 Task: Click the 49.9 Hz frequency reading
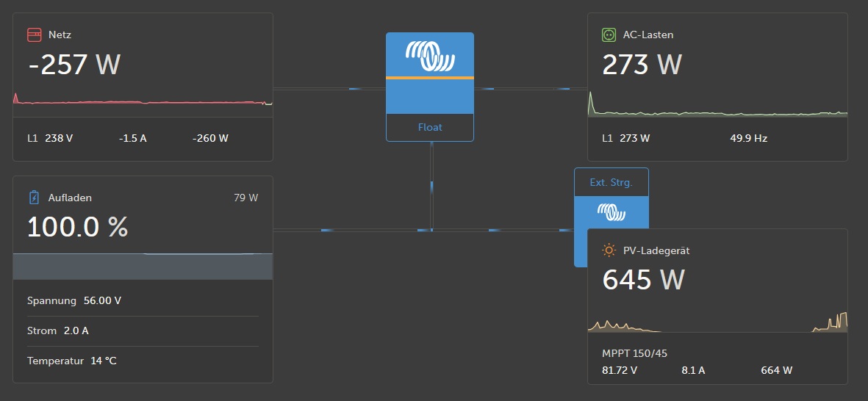click(748, 138)
